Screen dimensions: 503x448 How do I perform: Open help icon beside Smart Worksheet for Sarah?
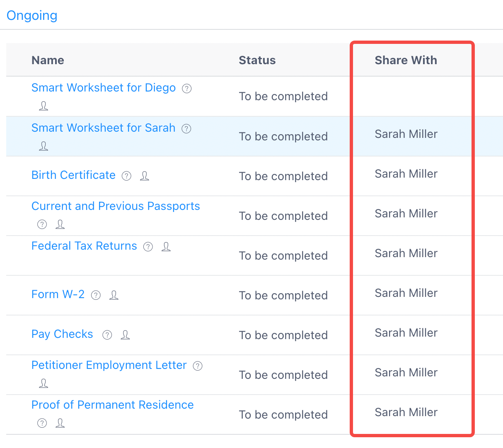tap(186, 129)
